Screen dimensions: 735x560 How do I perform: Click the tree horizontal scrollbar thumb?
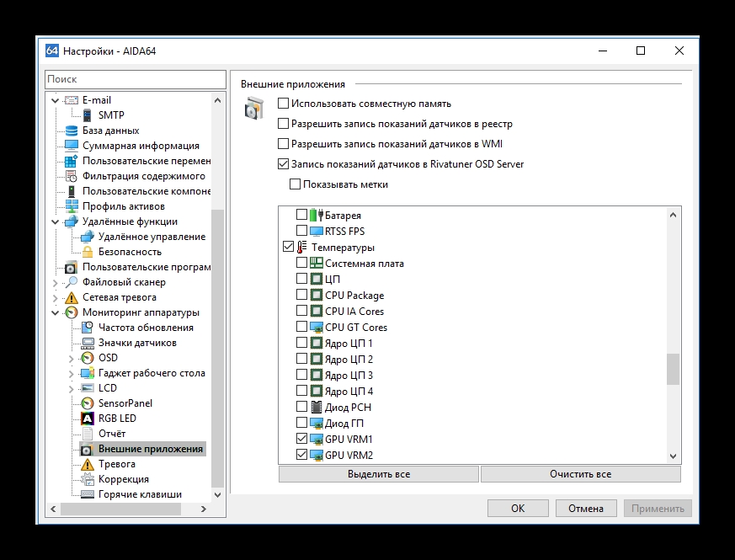tap(121, 509)
